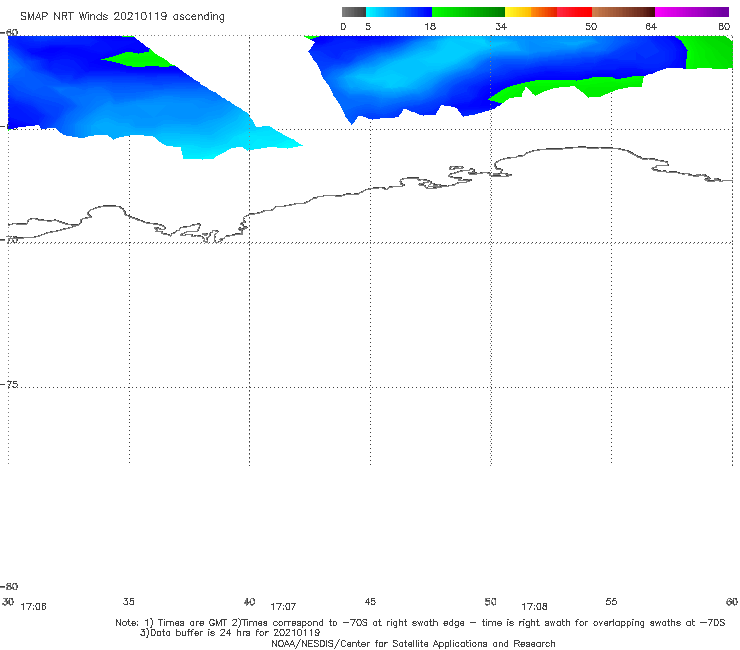Click the green wind patch in the left swath

(x=139, y=59)
